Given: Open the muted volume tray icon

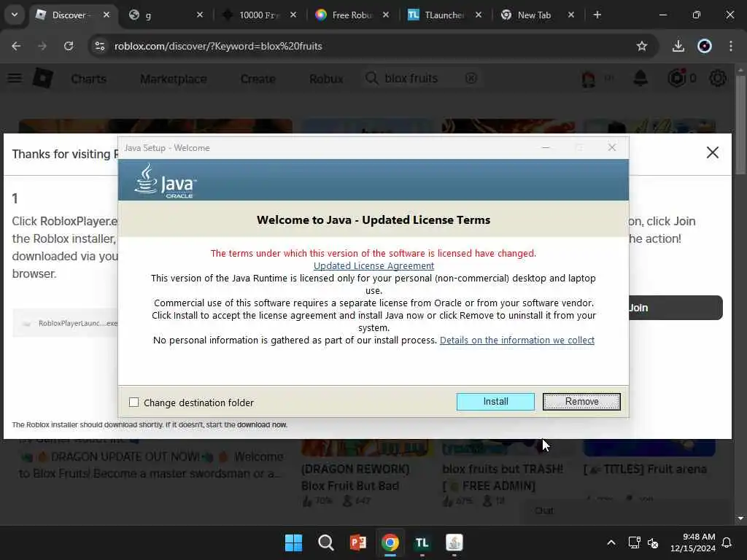Looking at the screenshot, I should coord(653,542).
